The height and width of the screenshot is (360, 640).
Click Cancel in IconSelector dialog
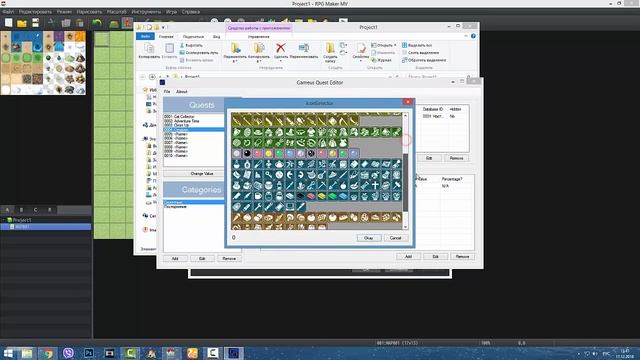point(395,238)
